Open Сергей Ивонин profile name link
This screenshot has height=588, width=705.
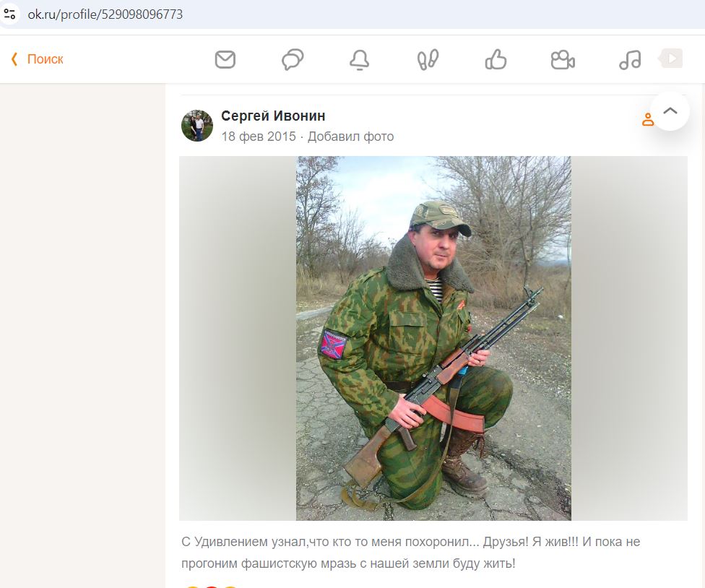273,116
